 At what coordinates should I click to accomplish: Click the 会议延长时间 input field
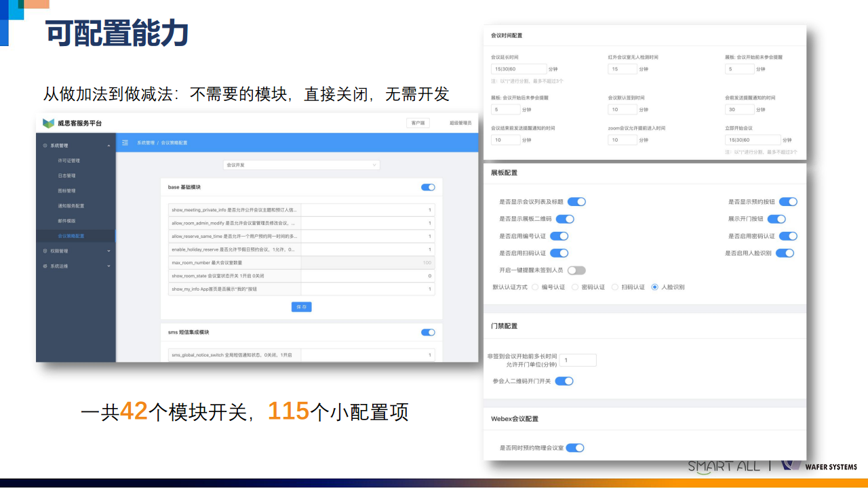click(519, 69)
